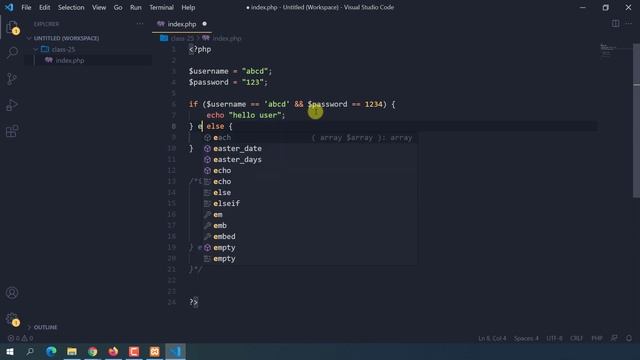
Task: Open the Explorer view in activity bar
Action: 12,27
